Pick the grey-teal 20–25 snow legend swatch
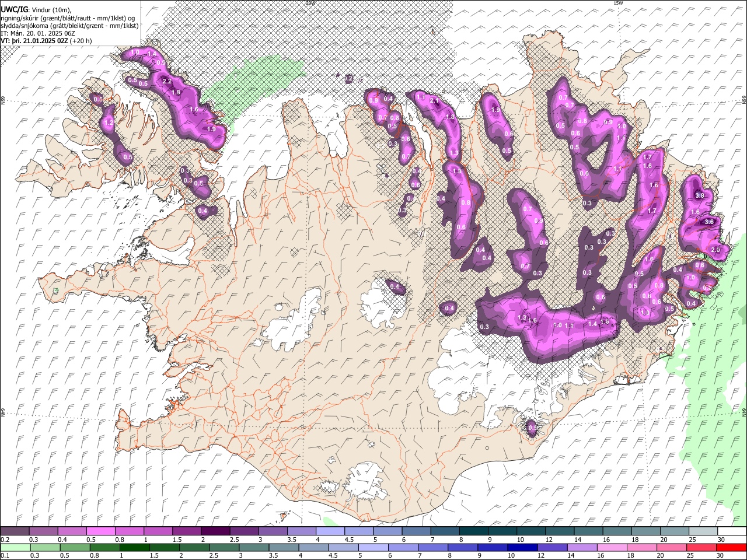The width and height of the screenshot is (747, 560). click(674, 531)
